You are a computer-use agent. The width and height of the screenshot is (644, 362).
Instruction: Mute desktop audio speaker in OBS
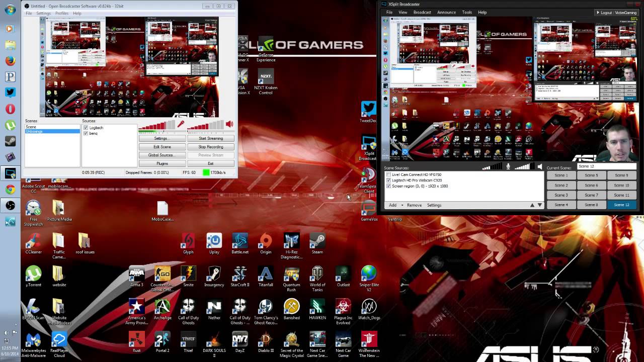tap(229, 124)
